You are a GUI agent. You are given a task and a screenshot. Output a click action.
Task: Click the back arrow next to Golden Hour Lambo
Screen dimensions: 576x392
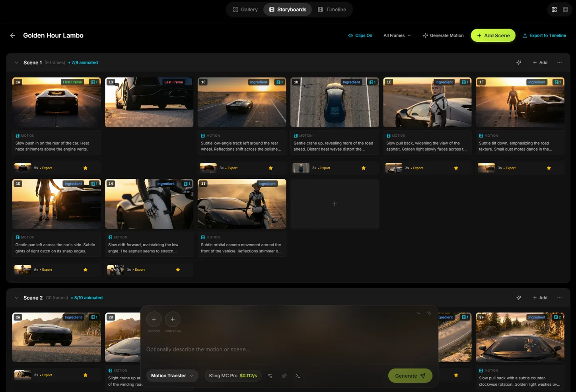tap(12, 35)
